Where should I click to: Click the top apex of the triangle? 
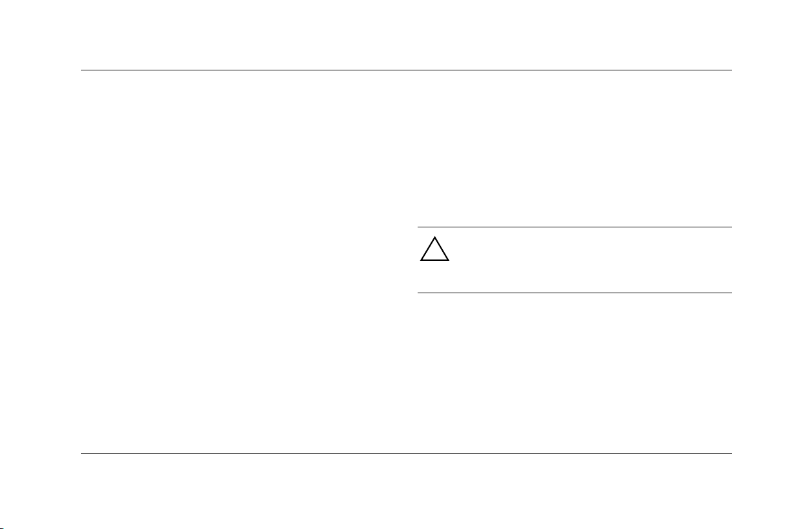pos(434,238)
